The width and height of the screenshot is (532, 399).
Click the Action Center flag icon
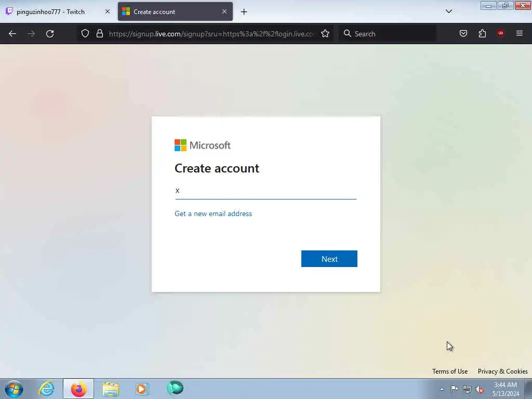point(454,389)
